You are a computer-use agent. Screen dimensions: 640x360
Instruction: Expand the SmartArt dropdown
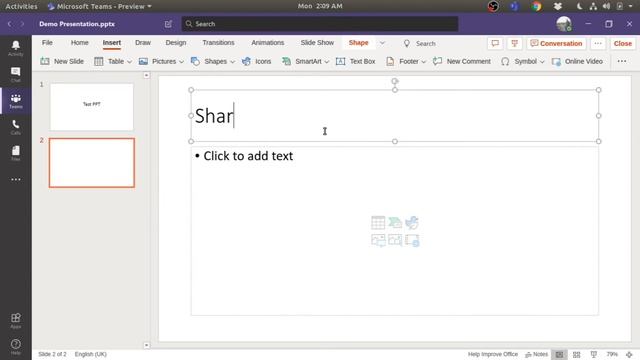point(327,62)
